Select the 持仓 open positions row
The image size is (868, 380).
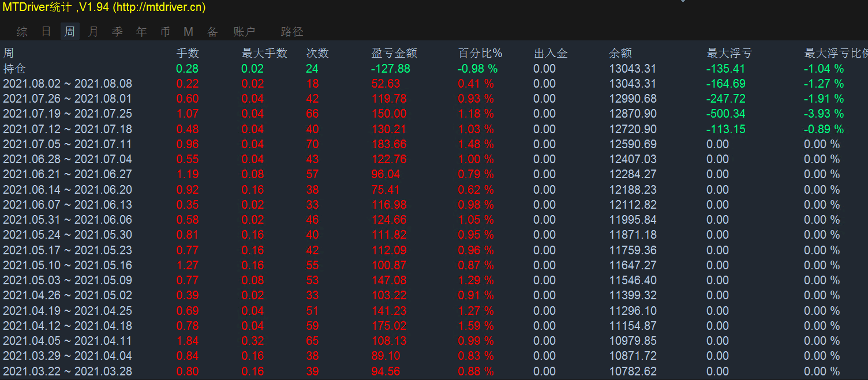[x=14, y=69]
